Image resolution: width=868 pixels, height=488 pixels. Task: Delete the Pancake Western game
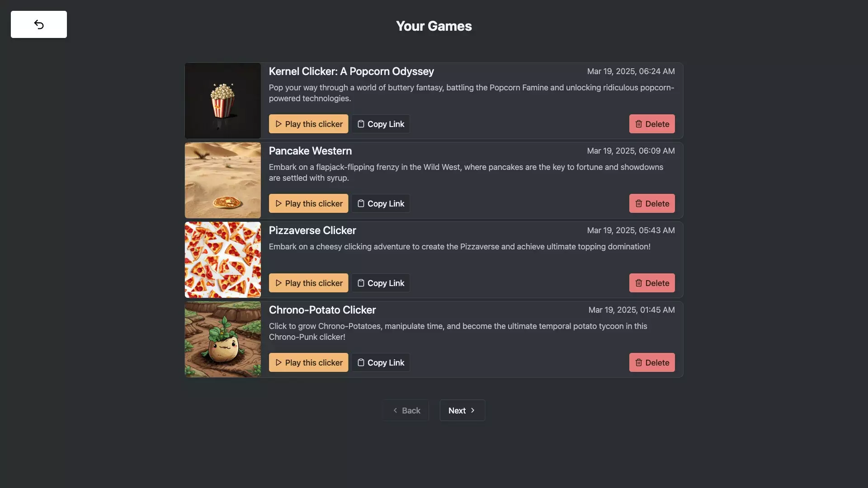[651, 203]
